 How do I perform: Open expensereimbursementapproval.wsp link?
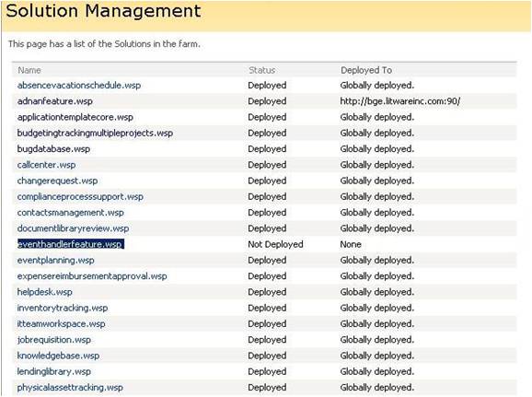[92, 276]
